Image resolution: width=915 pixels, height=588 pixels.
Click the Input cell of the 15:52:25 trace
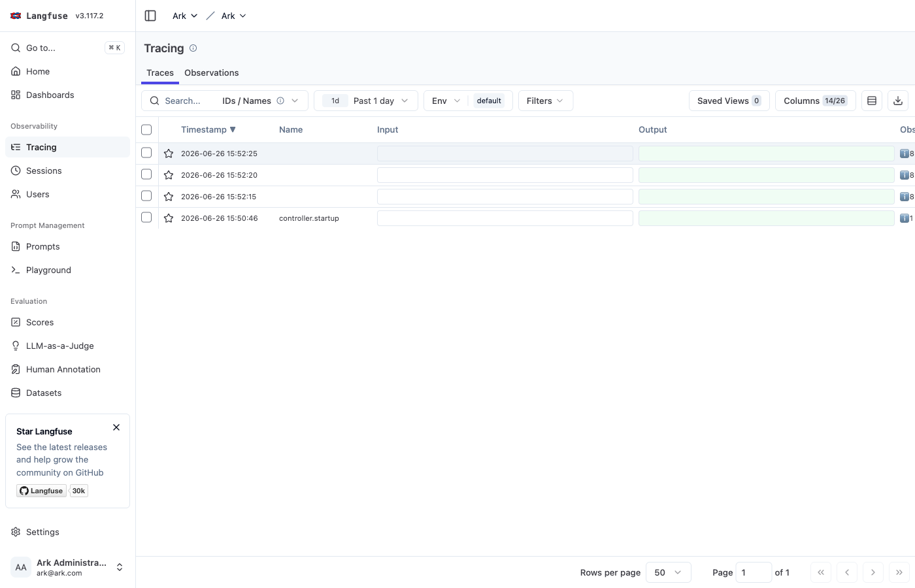point(505,154)
